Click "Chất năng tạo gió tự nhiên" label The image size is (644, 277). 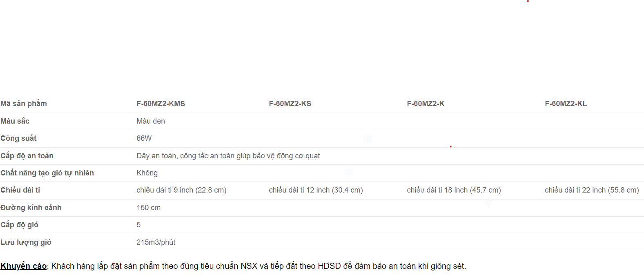(x=47, y=173)
